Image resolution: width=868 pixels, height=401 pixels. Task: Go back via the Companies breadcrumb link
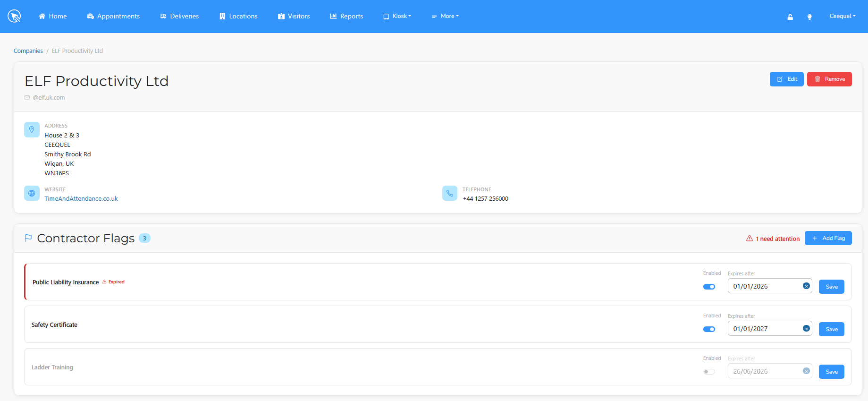(x=28, y=51)
